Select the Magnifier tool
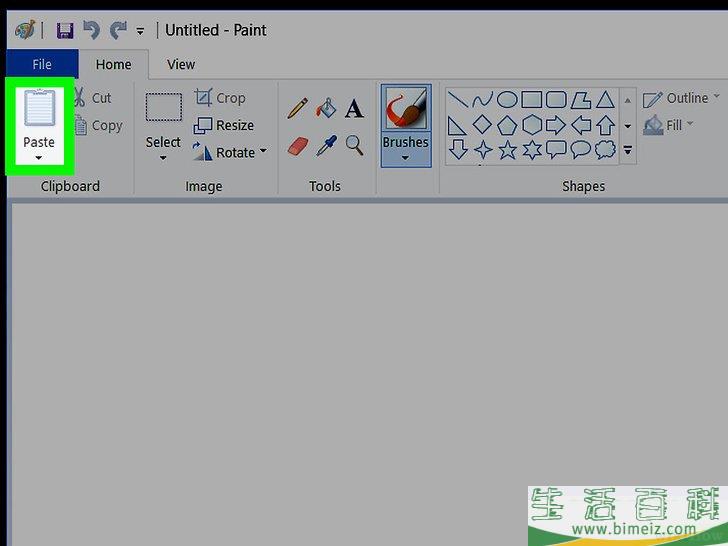Screen dimensions: 728x546 354,146
